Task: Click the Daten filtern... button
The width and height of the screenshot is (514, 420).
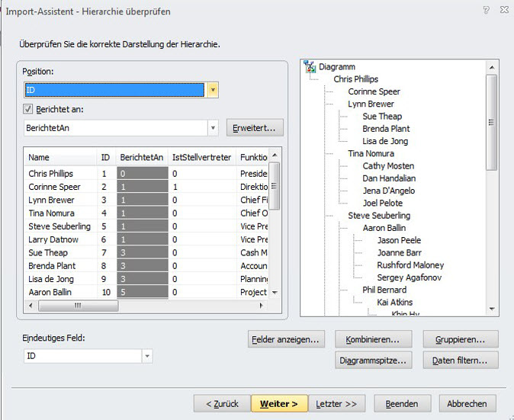Action: pos(461,360)
